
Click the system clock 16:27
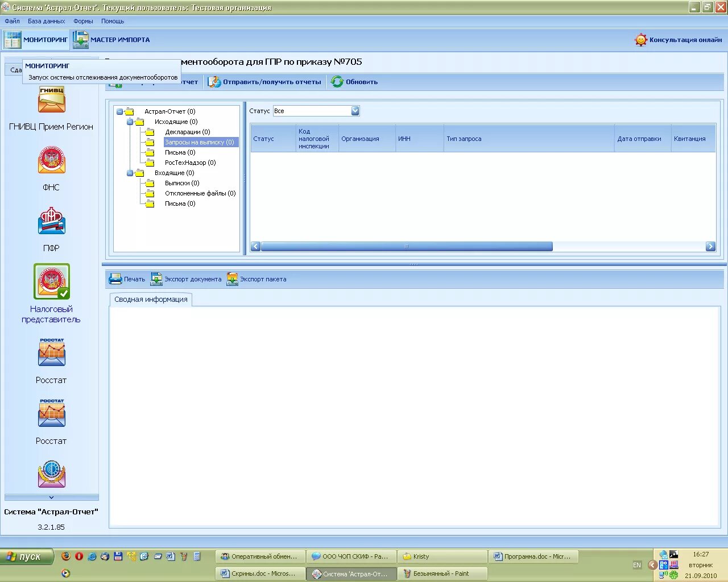tap(701, 554)
